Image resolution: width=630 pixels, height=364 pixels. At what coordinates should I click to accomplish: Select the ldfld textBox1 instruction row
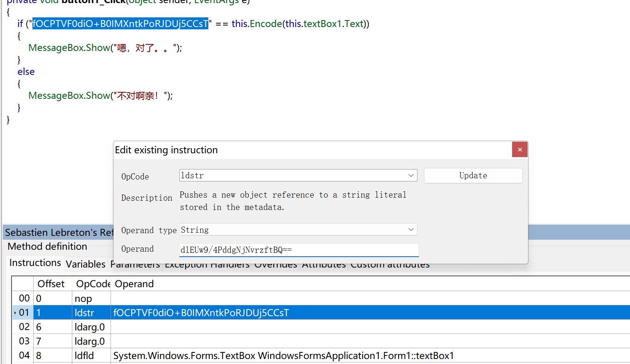coord(321,356)
